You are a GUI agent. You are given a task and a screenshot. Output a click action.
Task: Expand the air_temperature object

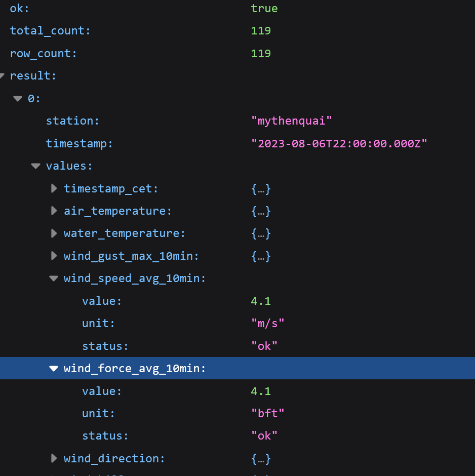tap(54, 211)
